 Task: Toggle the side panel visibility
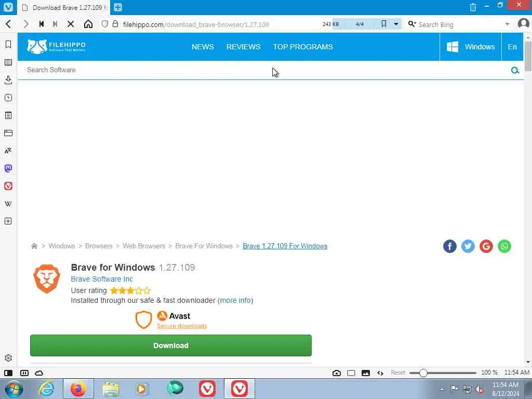pyautogui.click(x=8, y=373)
